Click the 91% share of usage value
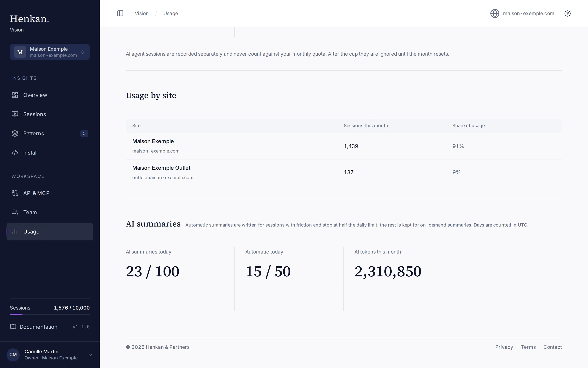 [458, 146]
